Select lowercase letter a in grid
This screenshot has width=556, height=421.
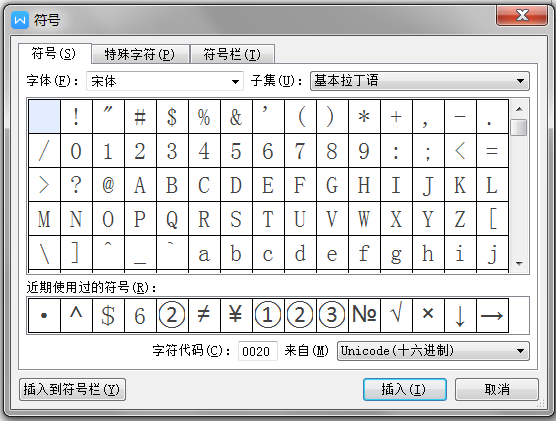pos(204,253)
